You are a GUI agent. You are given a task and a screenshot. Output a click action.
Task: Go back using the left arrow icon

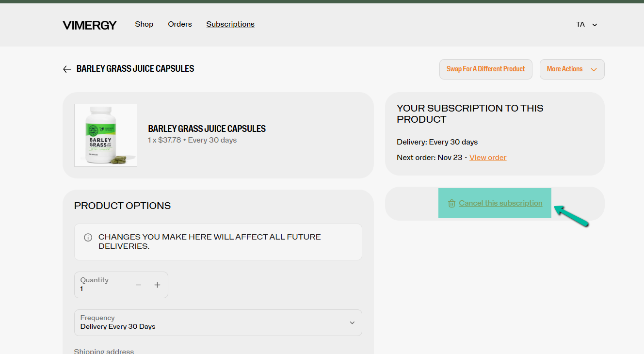pos(67,69)
